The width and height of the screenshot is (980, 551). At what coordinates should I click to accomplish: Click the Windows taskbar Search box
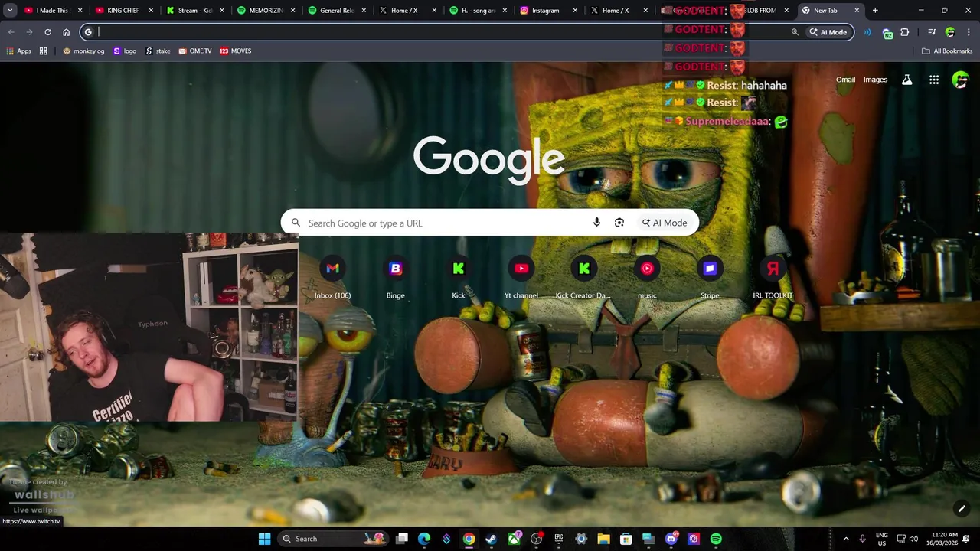pyautogui.click(x=332, y=539)
